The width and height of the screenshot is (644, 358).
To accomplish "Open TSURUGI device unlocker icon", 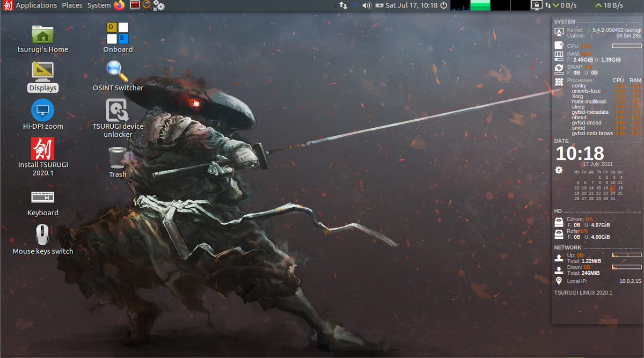I will pyautogui.click(x=118, y=118).
